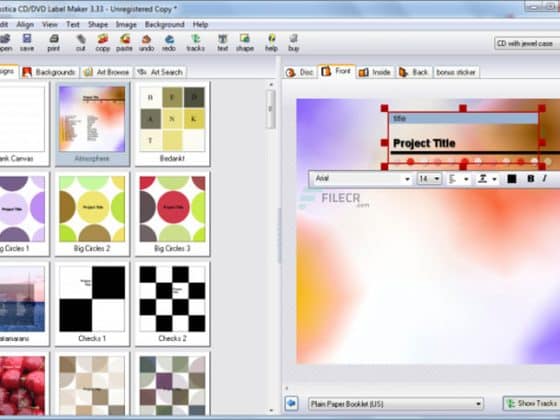Open help from the toolbar
560x420 pixels.
click(x=271, y=42)
